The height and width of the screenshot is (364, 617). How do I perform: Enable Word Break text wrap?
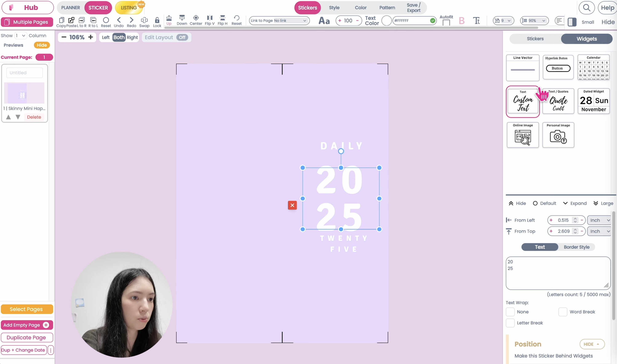pos(562,312)
